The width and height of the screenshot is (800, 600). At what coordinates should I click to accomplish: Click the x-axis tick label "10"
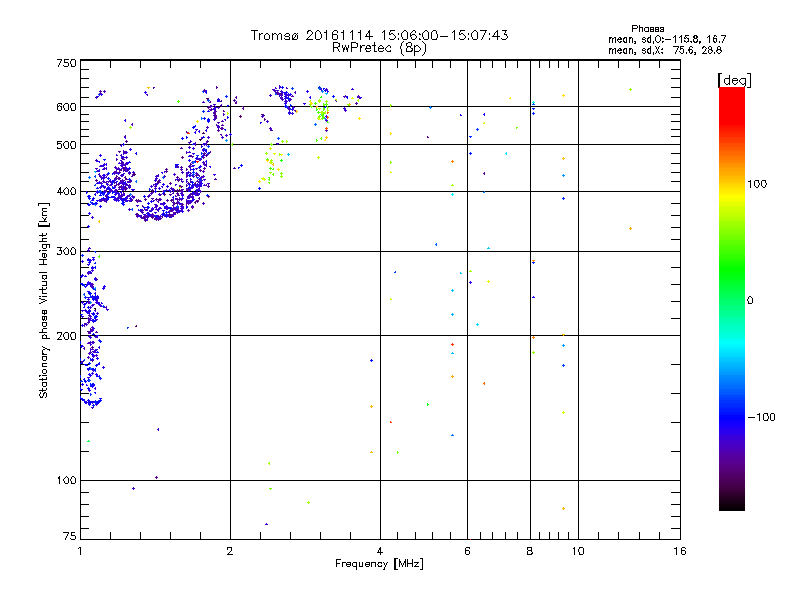(x=578, y=551)
